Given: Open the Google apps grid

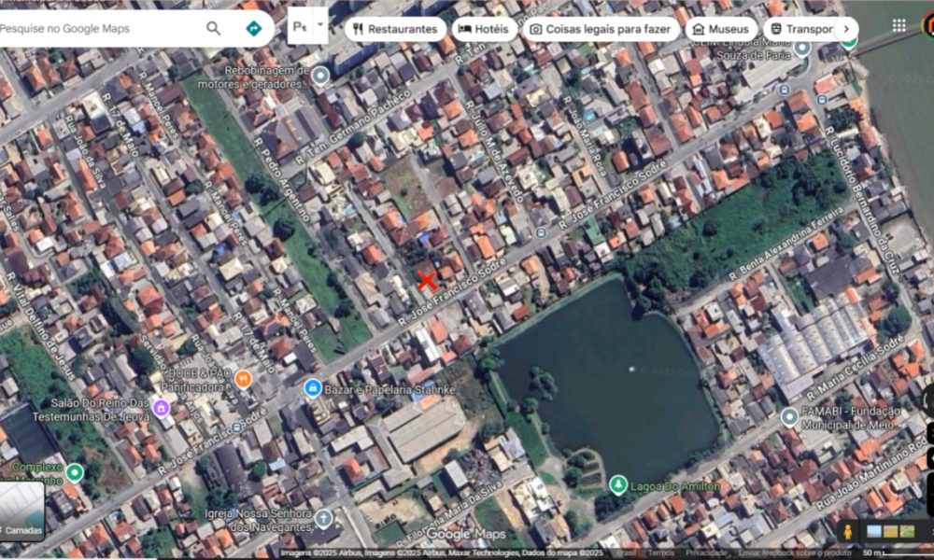Looking at the screenshot, I should tap(899, 26).
